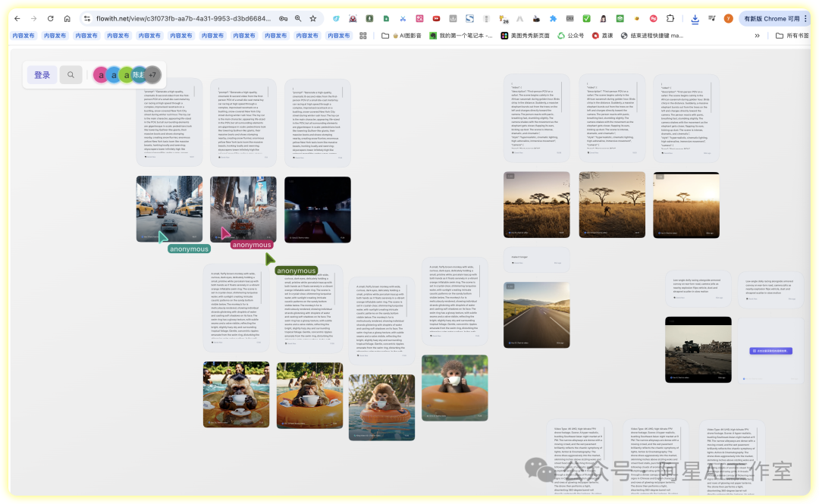This screenshot has width=819, height=504.
Task: Reload the page with the refresh icon
Action: (x=50, y=18)
